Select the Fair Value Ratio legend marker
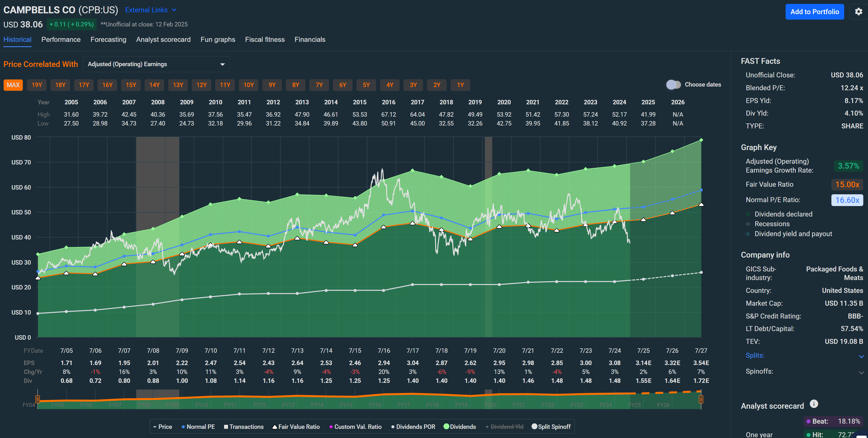The image size is (868, 438). click(x=274, y=426)
